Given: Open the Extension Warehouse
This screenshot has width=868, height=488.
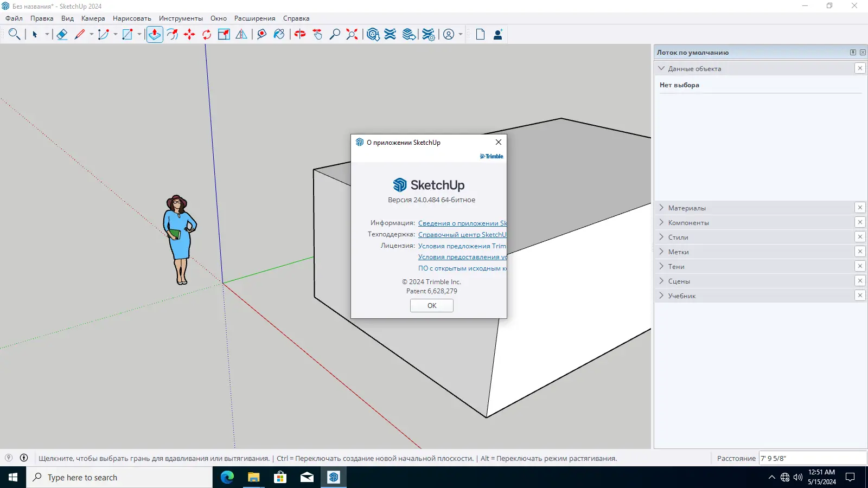Looking at the screenshot, I should point(390,34).
